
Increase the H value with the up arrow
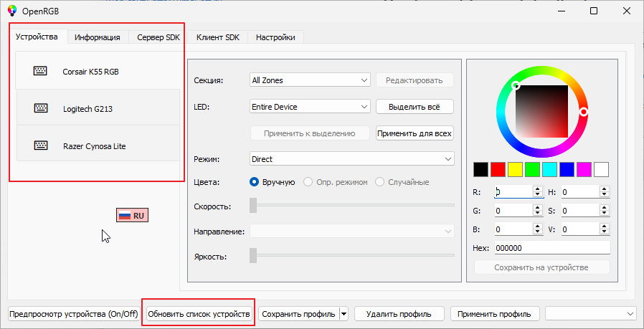[604, 189]
